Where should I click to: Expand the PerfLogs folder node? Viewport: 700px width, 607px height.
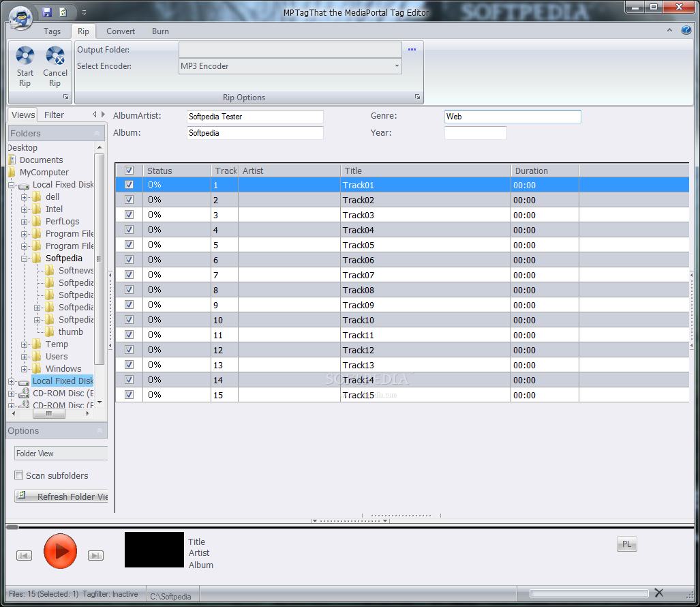click(24, 222)
